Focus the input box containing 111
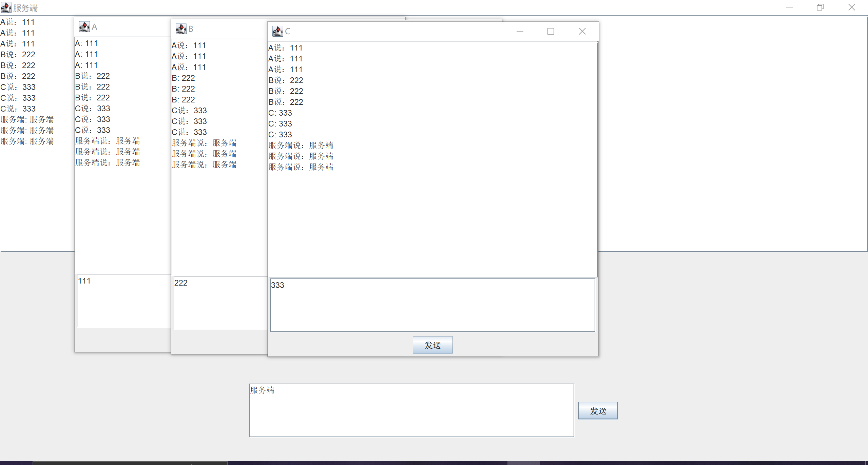 [124, 301]
